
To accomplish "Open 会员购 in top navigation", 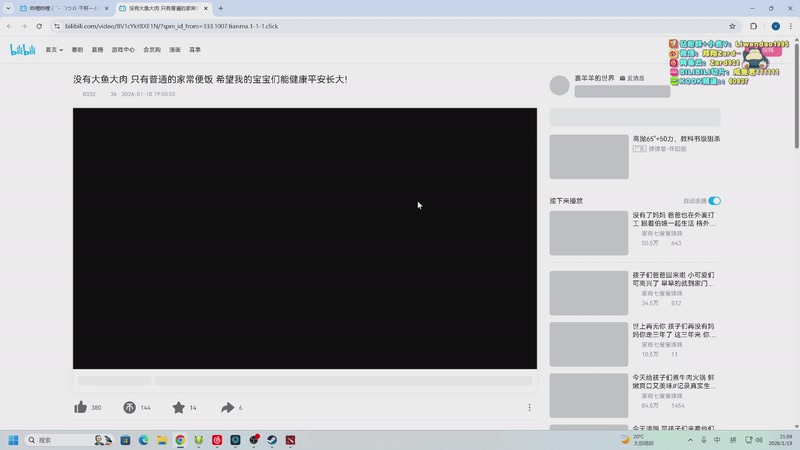I will 152,49.
